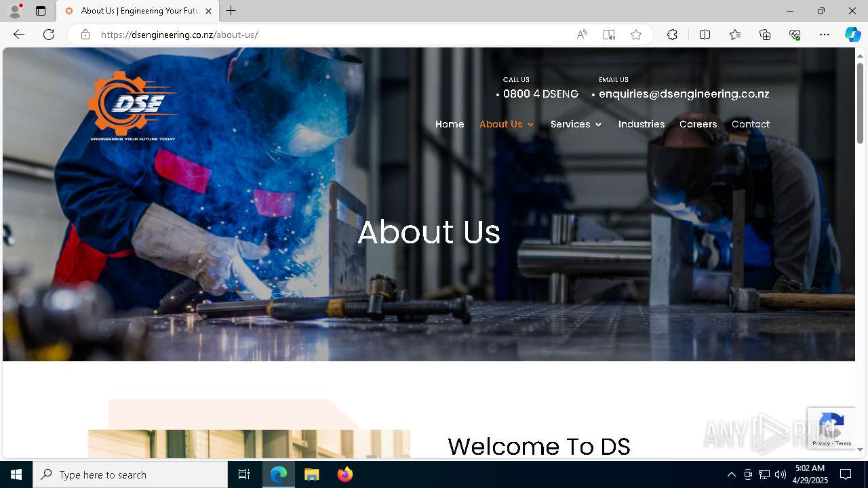Open the Extensions puzzle icon
This screenshot has height=488, width=868.
(672, 35)
